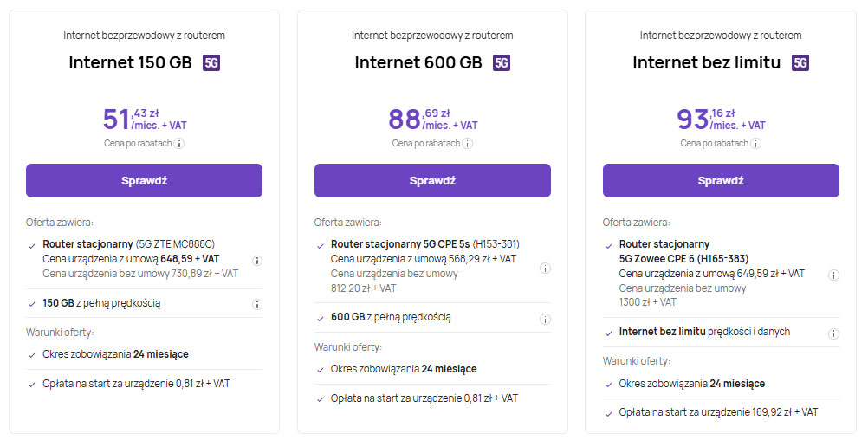868x440 pixels.
Task: Open info for ZTE MC888C router
Action: [257, 260]
